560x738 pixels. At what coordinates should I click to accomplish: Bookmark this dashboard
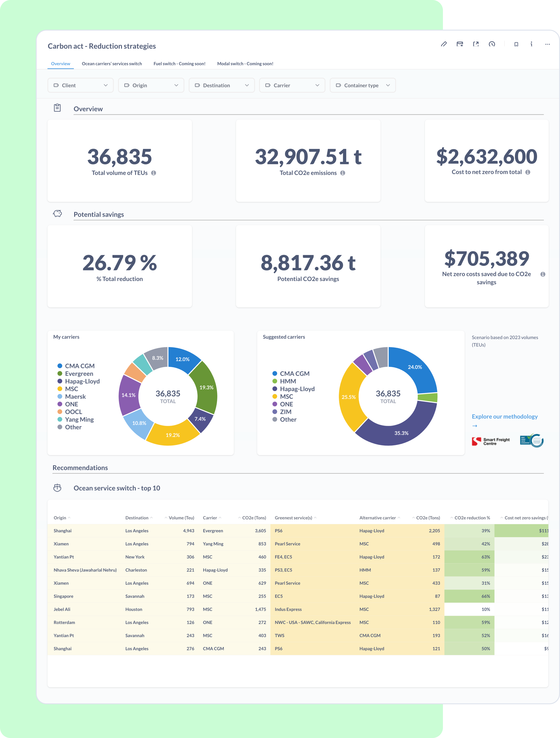point(516,44)
